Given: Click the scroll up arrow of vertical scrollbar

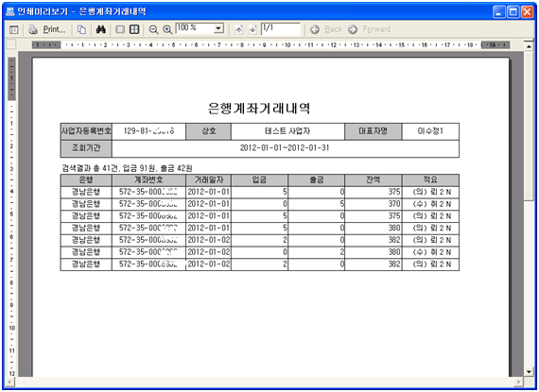Looking at the screenshot, I should [x=529, y=45].
